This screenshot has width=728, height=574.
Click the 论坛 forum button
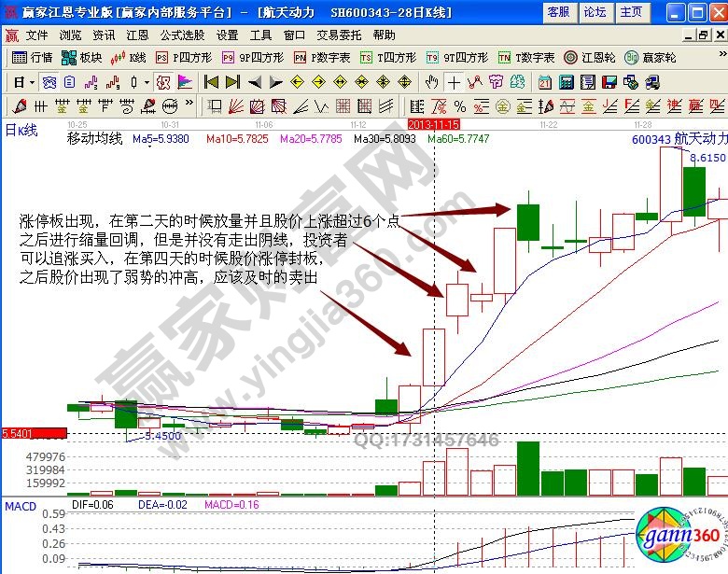595,12
